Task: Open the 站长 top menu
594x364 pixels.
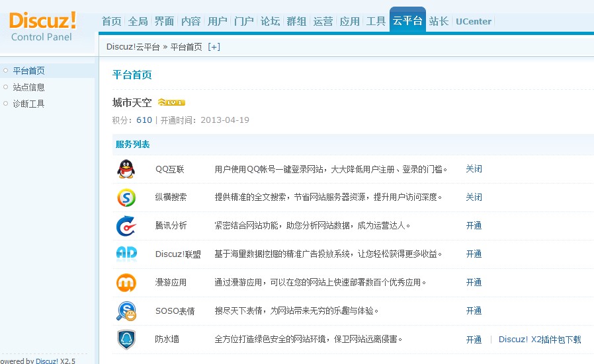Action: 439,21
